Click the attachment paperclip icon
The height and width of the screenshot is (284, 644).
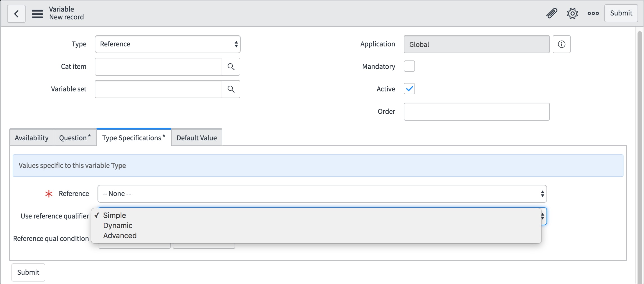tap(551, 13)
